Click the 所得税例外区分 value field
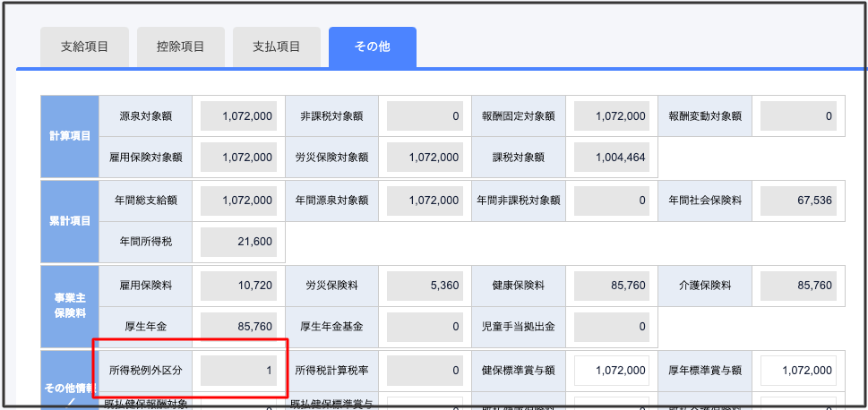The image size is (868, 410). tap(238, 371)
